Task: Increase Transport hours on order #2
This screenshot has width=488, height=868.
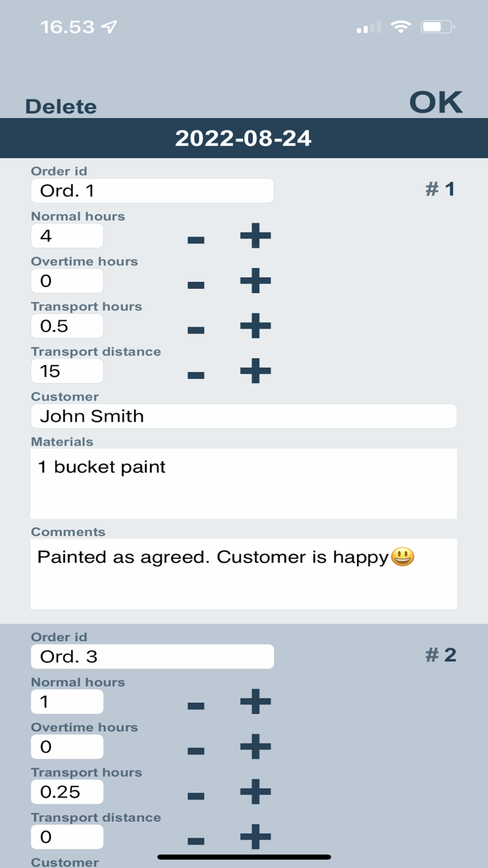Action: point(254,792)
